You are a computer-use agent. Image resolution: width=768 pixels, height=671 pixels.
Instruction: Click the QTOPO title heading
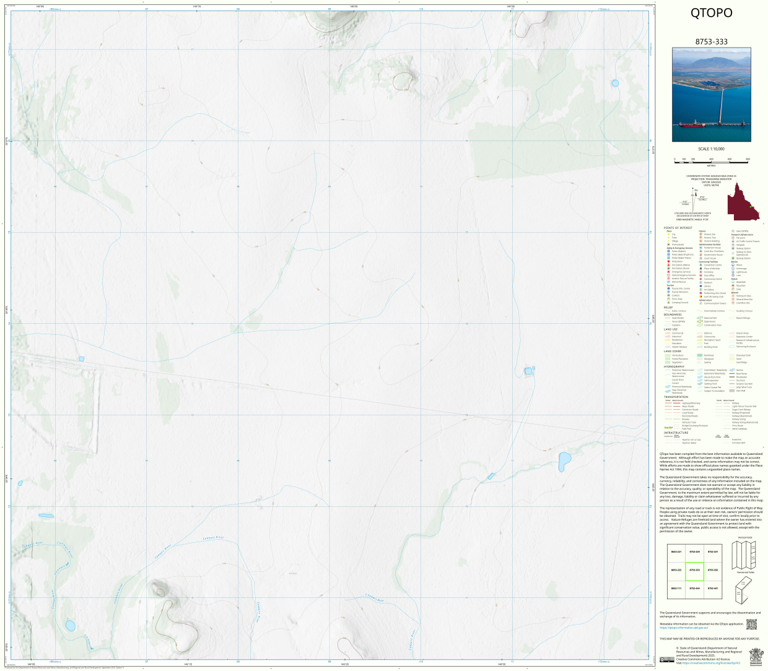point(711,13)
